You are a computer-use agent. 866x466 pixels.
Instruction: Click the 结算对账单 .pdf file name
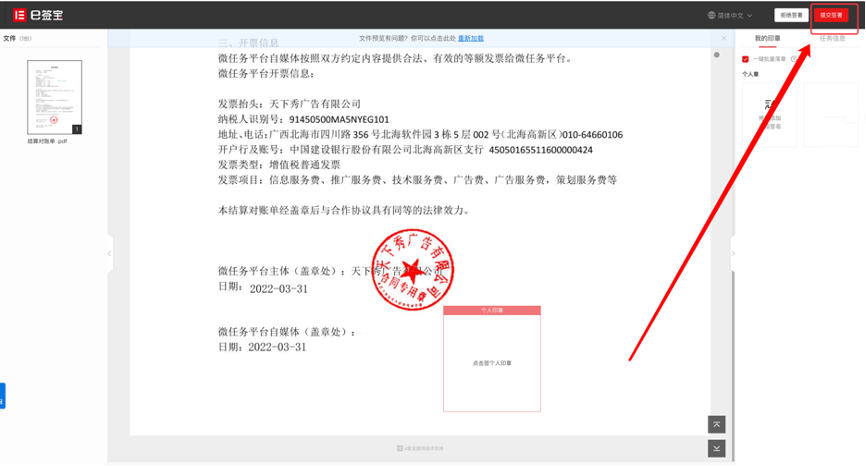click(x=47, y=141)
